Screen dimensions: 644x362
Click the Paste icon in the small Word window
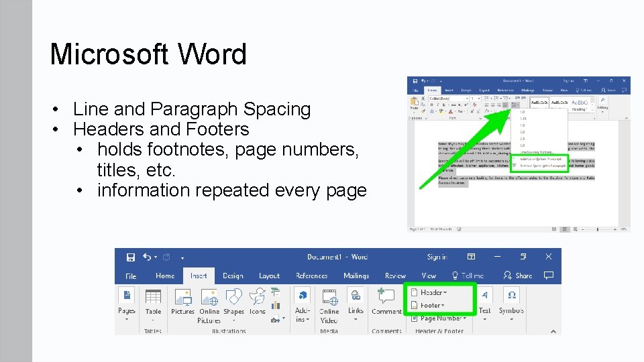414,102
